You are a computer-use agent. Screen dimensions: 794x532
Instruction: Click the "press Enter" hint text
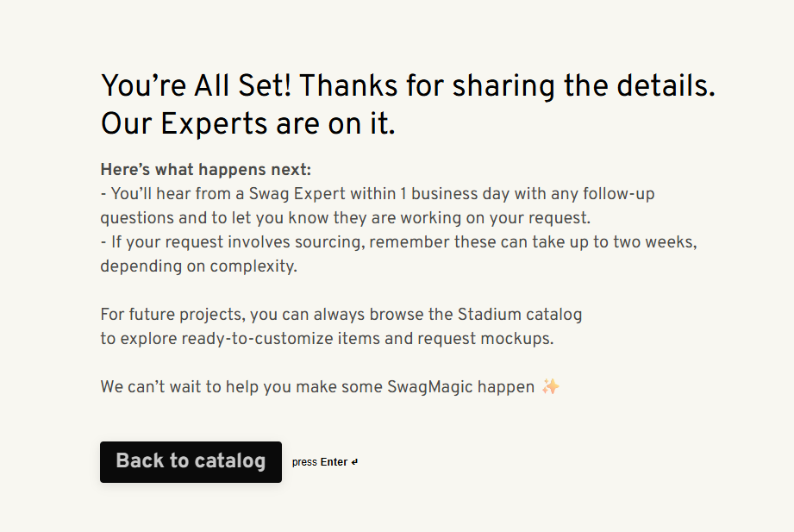(320, 462)
